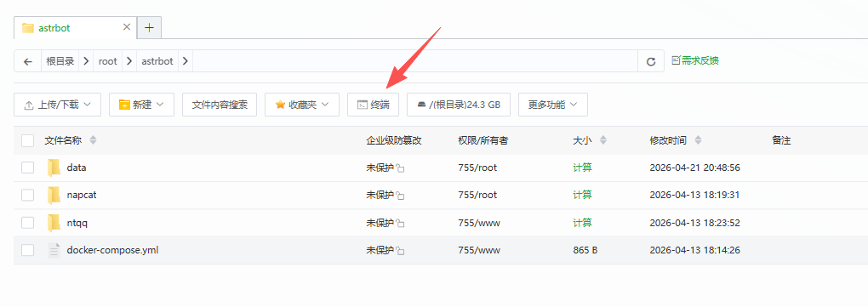This screenshot has width=868, height=307.
Task: Calculate size of napcat folder
Action: pos(582,195)
